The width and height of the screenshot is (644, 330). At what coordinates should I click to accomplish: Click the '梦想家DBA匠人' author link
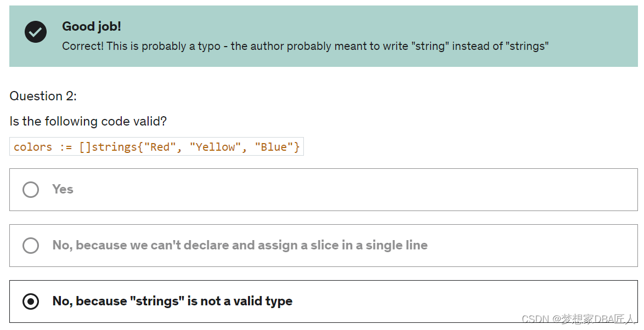click(592, 318)
